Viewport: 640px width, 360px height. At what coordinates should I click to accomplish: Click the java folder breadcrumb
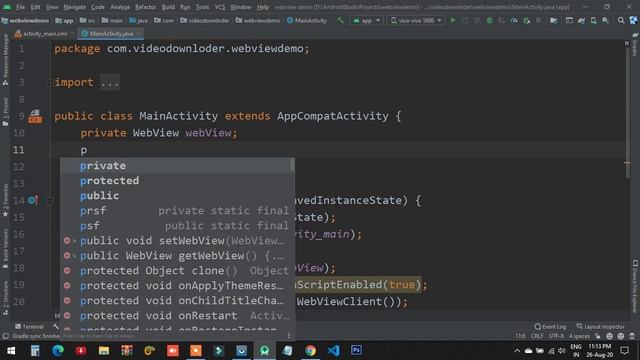click(x=138, y=20)
